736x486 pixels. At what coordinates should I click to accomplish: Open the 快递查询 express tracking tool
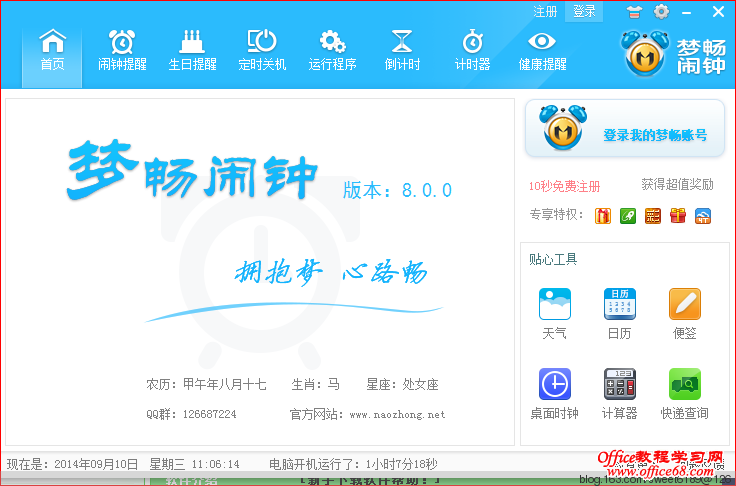(x=684, y=393)
